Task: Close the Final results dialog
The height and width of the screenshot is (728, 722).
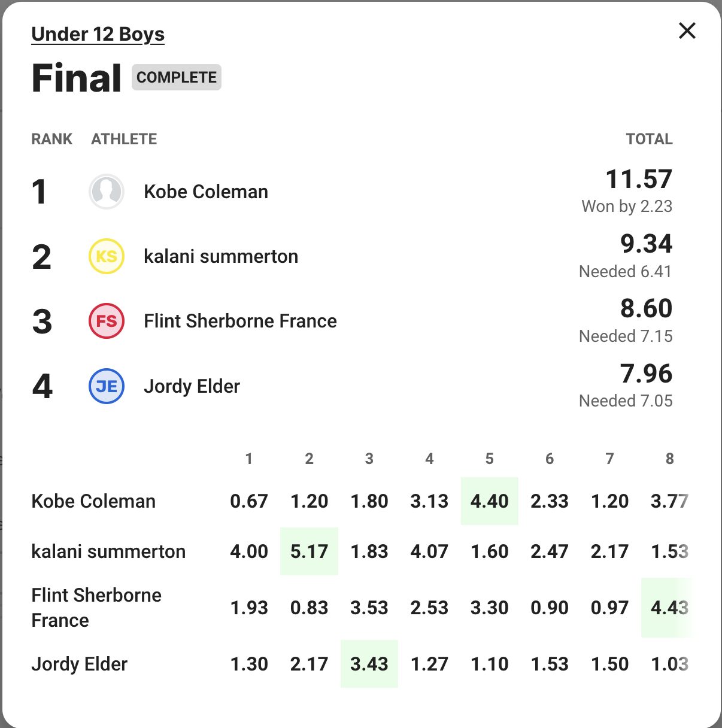Action: pos(687,31)
